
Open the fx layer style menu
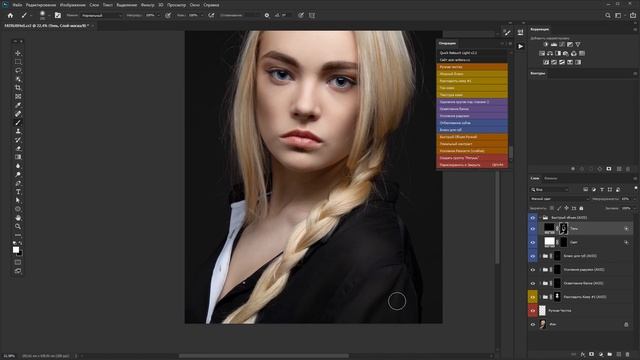[583, 355]
